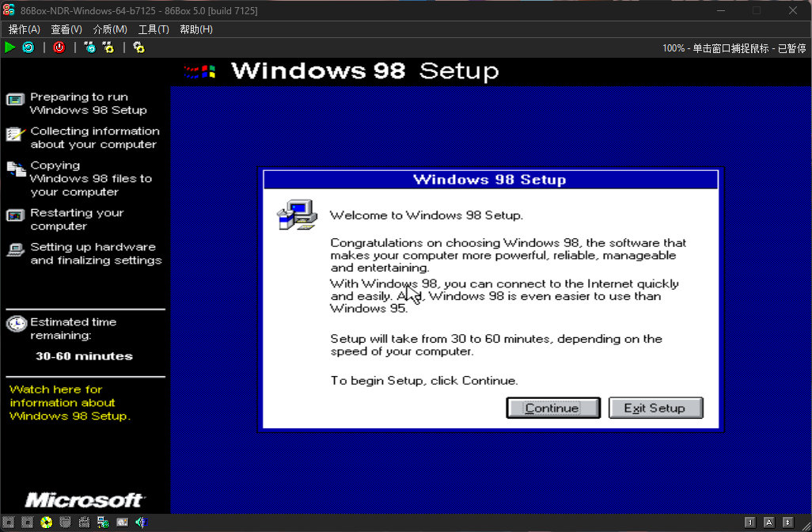Click the network status bar icon
The image size is (812, 532).
pyautogui.click(x=103, y=522)
